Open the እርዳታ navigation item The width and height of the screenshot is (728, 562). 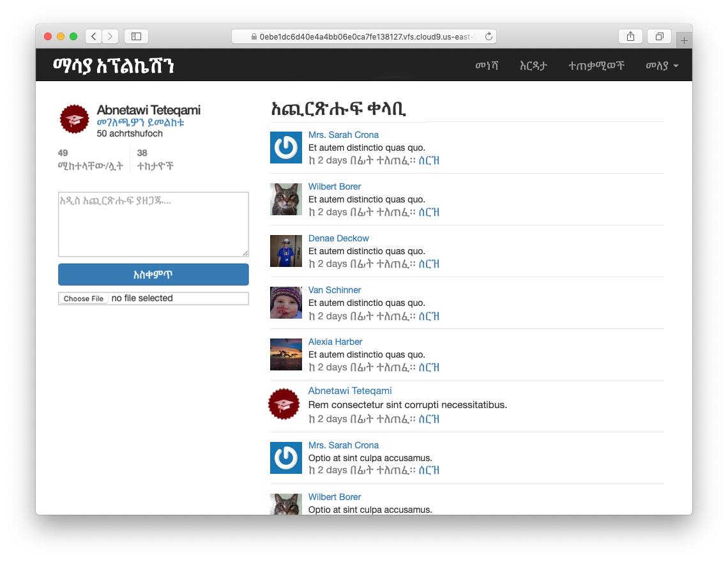[x=533, y=66]
